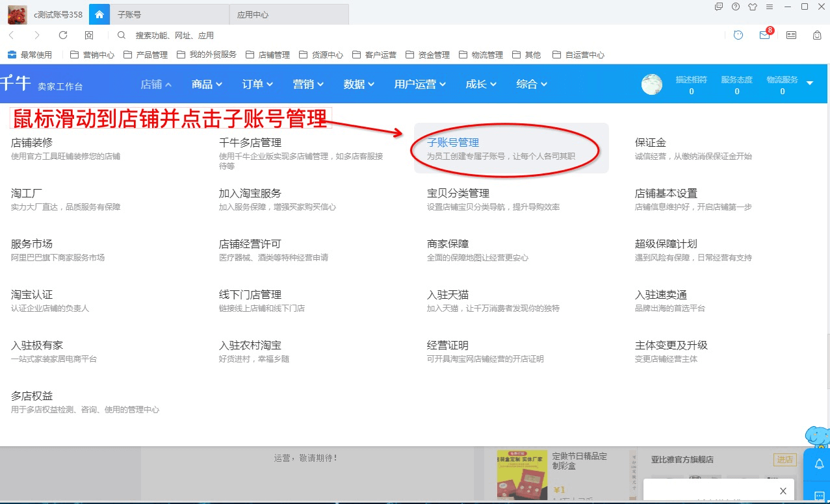The height and width of the screenshot is (504, 830).
Task: Click the help question mark icon
Action: 736,6
